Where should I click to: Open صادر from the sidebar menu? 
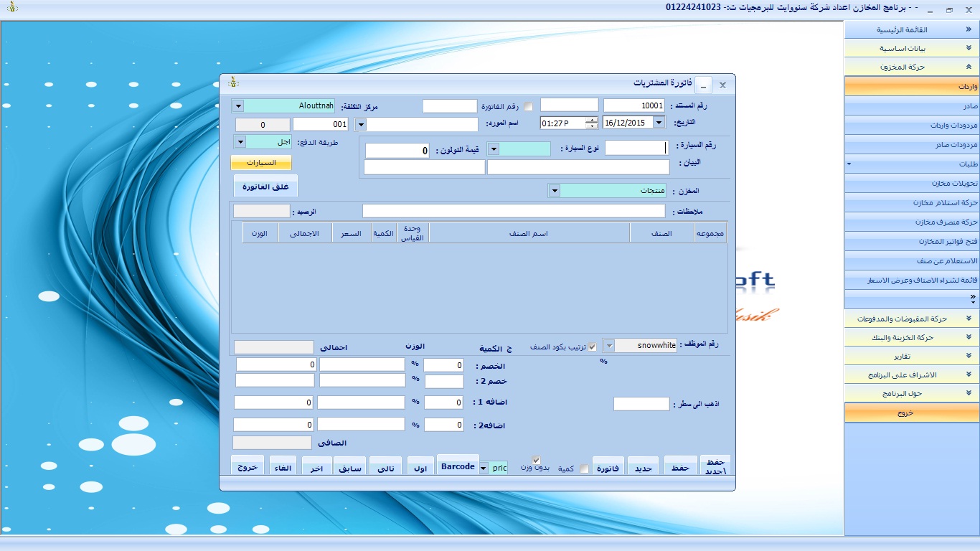click(912, 106)
